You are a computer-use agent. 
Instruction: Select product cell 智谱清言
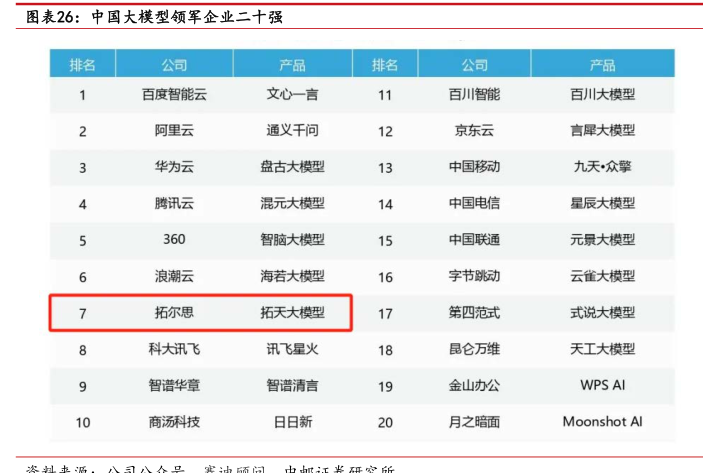(292, 386)
